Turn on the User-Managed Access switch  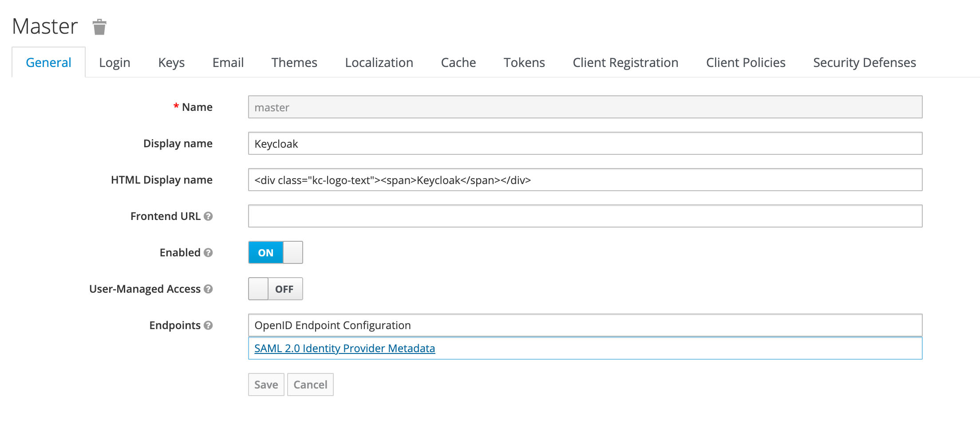click(x=276, y=289)
